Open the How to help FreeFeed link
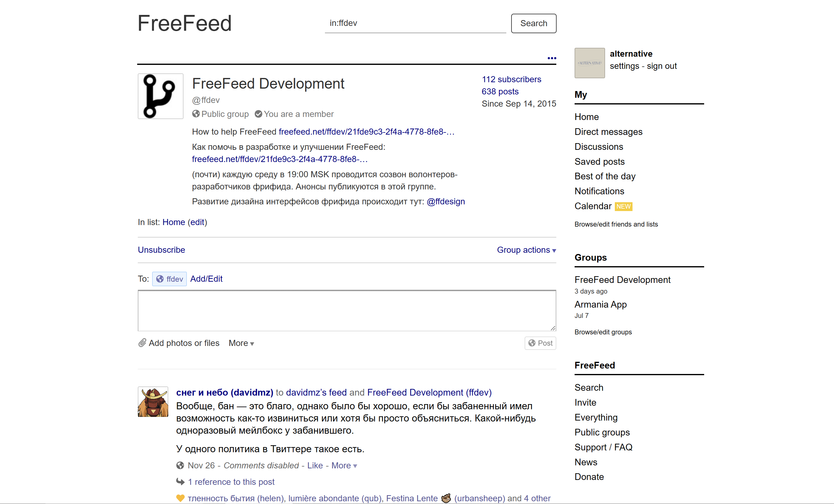 click(x=366, y=132)
